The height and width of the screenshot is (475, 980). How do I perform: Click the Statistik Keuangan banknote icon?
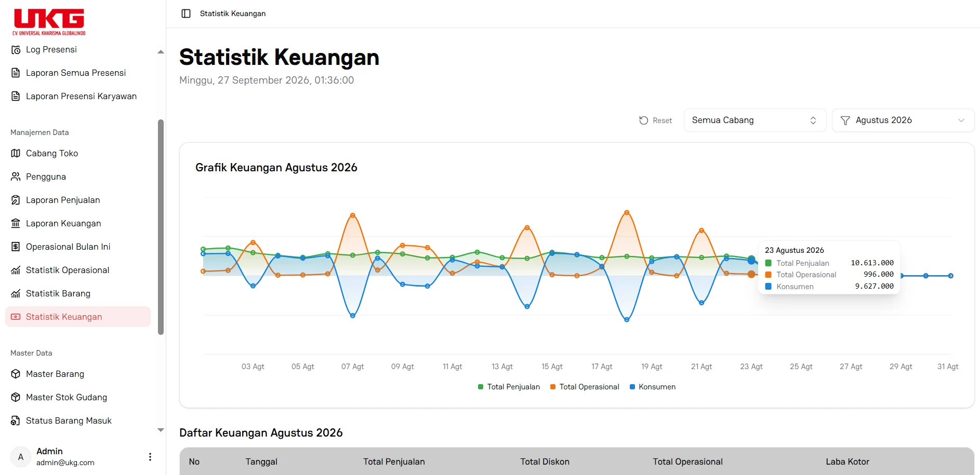coord(16,317)
